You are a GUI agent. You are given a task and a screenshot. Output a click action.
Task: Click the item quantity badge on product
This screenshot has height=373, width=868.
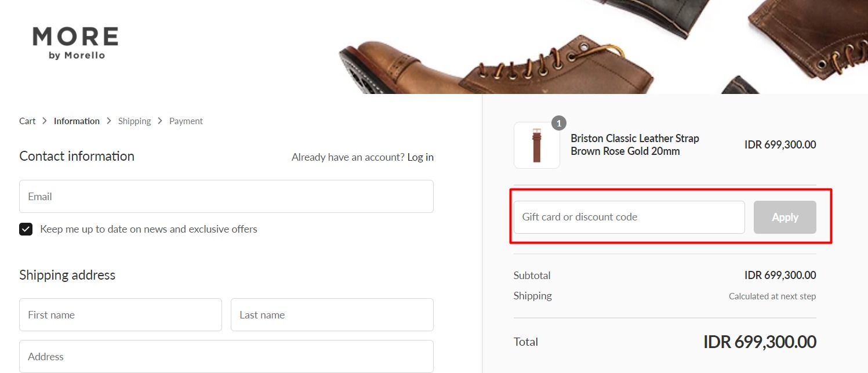pyautogui.click(x=558, y=123)
